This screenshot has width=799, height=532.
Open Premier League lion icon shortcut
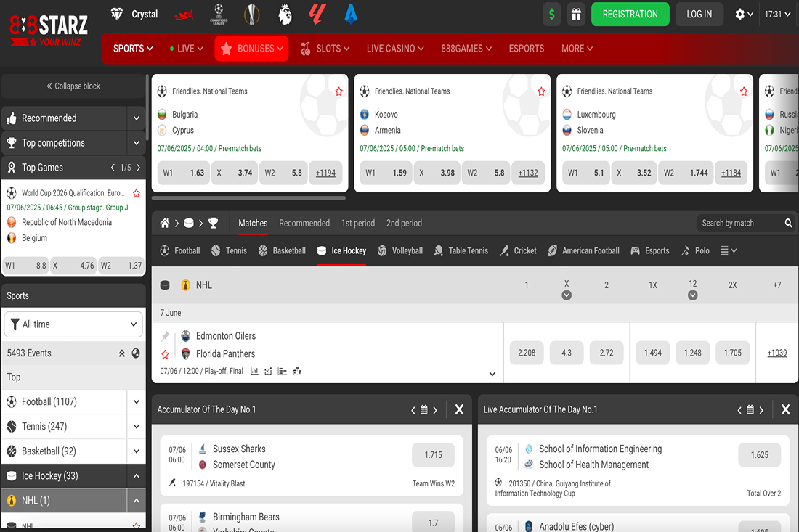[x=285, y=15]
